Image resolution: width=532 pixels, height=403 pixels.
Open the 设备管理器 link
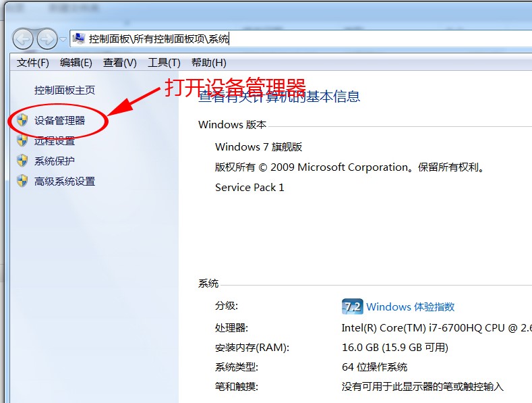pyautogui.click(x=60, y=120)
